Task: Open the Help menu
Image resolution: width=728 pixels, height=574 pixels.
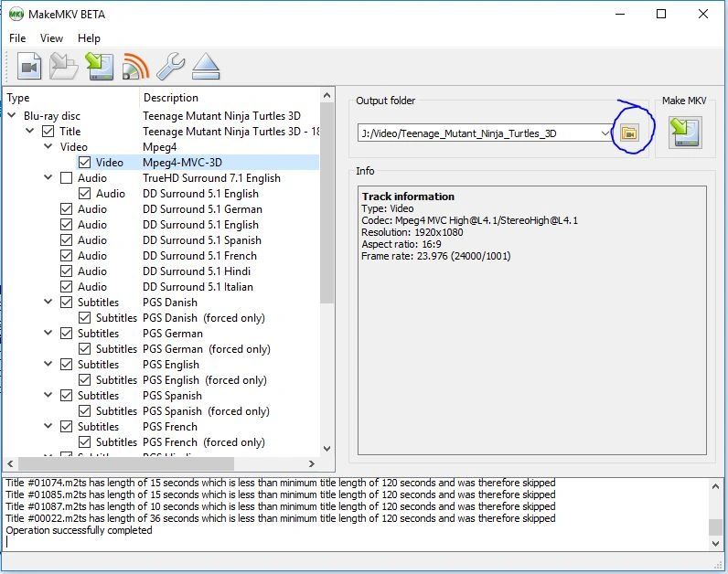Action: coord(89,38)
